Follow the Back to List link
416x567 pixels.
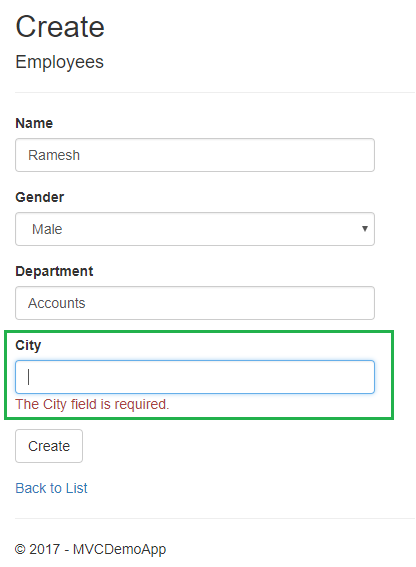(x=51, y=488)
